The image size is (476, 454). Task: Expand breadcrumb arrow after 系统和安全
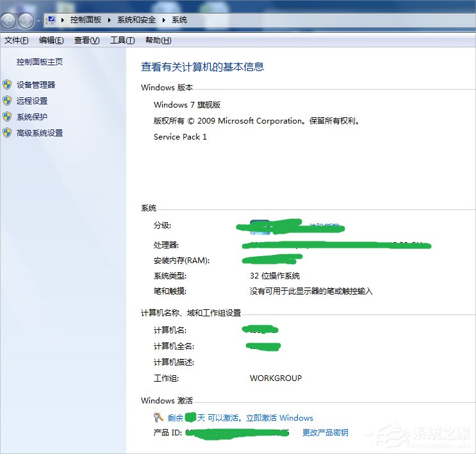[165, 20]
